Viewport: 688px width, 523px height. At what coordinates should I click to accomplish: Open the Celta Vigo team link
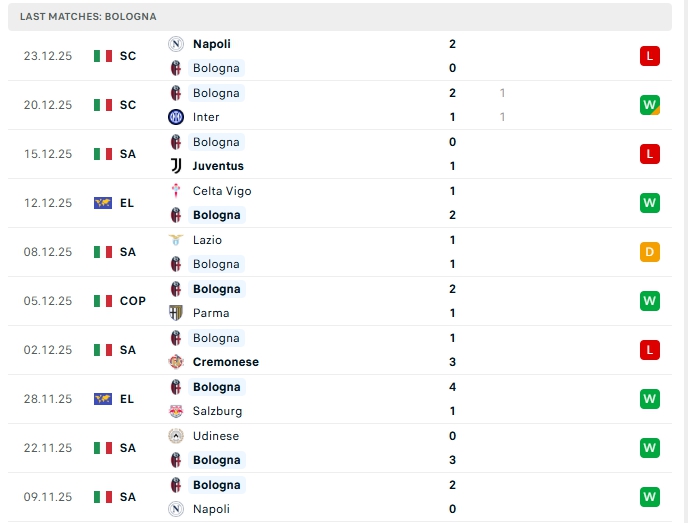[222, 191]
